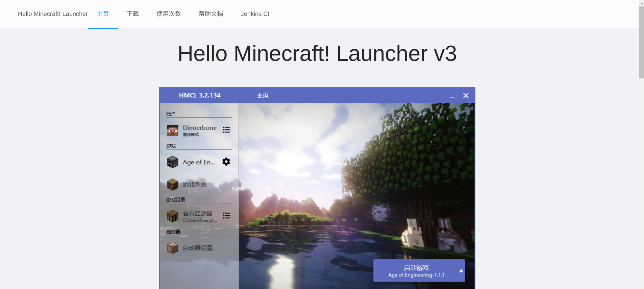Click the Hello Minecraft! Launcher brand link
Viewport: 644px width, 289px height.
pos(53,14)
